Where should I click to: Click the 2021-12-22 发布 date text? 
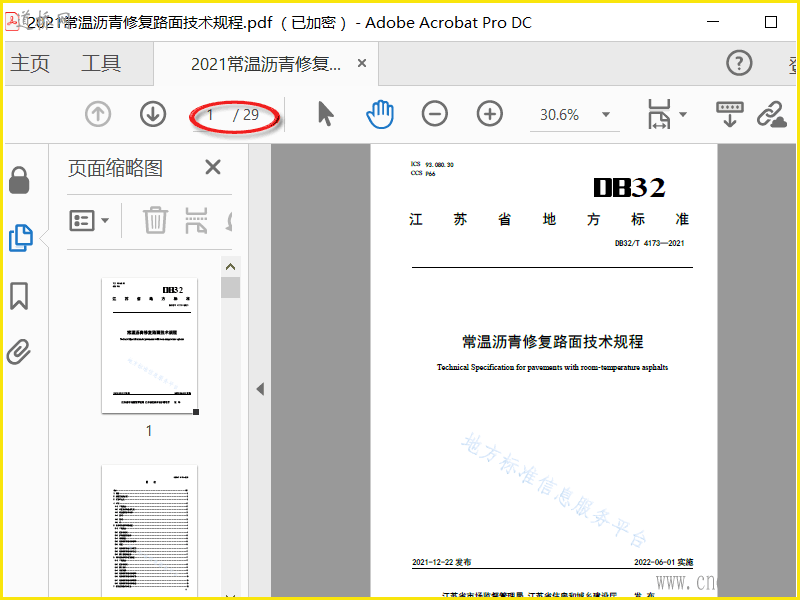click(x=442, y=562)
